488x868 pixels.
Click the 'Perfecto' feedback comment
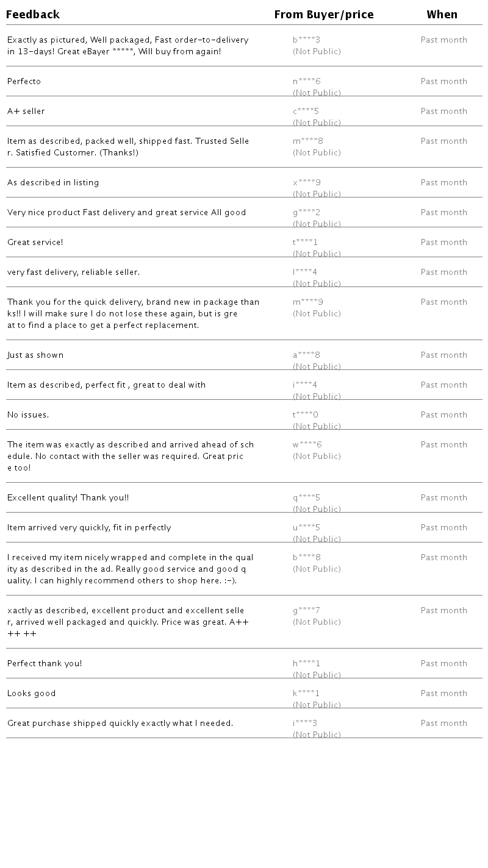(24, 82)
